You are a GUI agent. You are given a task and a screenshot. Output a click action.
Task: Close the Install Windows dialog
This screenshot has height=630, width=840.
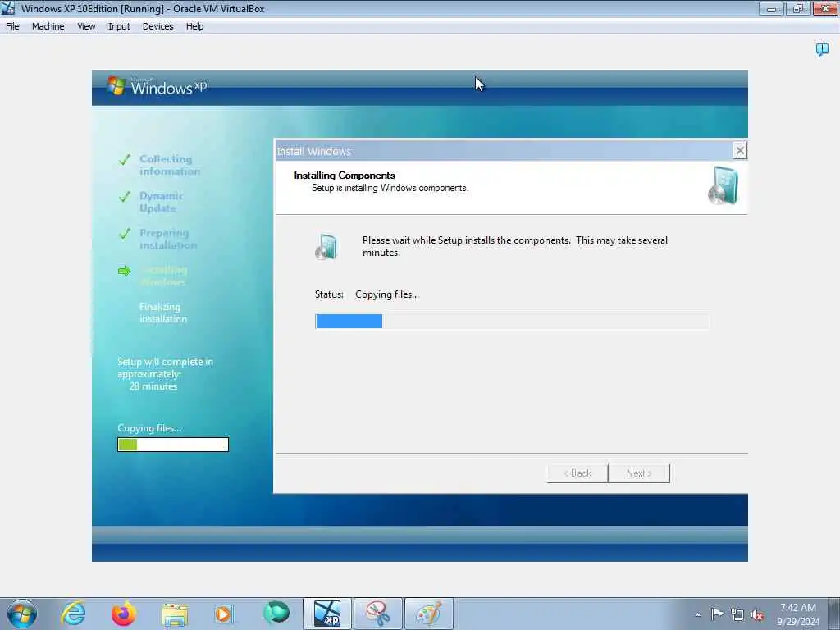739,151
